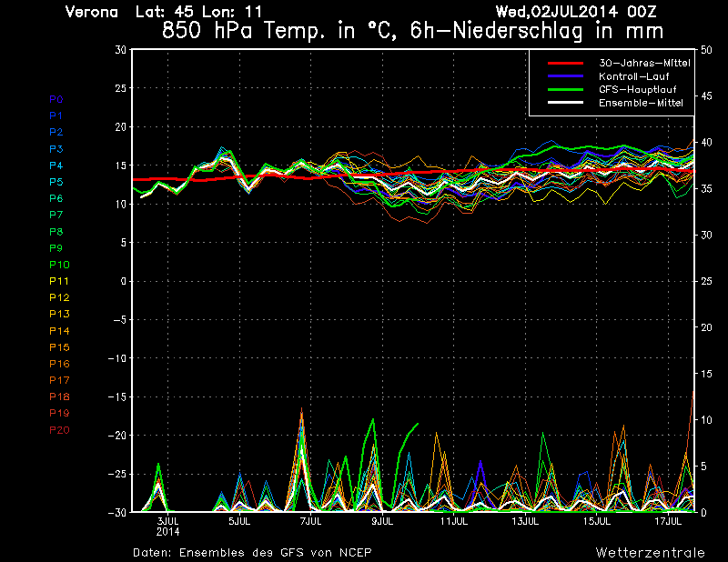Select the P17 member label
The height and width of the screenshot is (562, 728).
click(x=59, y=380)
